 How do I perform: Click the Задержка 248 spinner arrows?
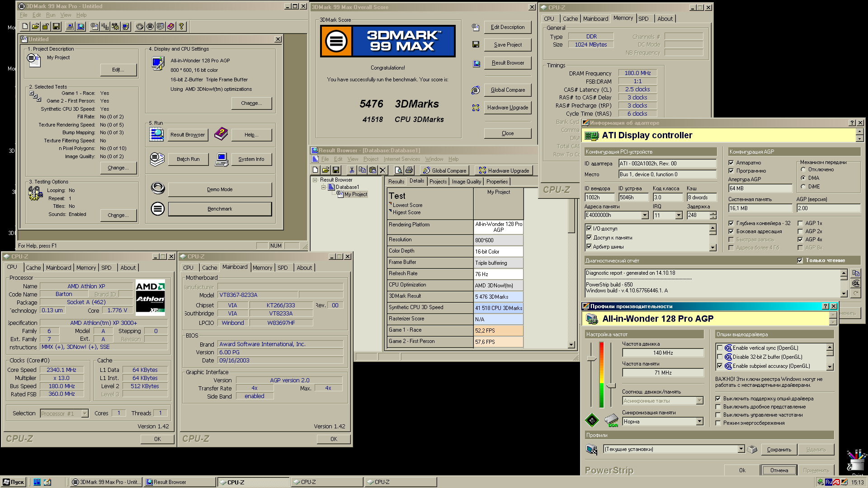[x=713, y=216]
